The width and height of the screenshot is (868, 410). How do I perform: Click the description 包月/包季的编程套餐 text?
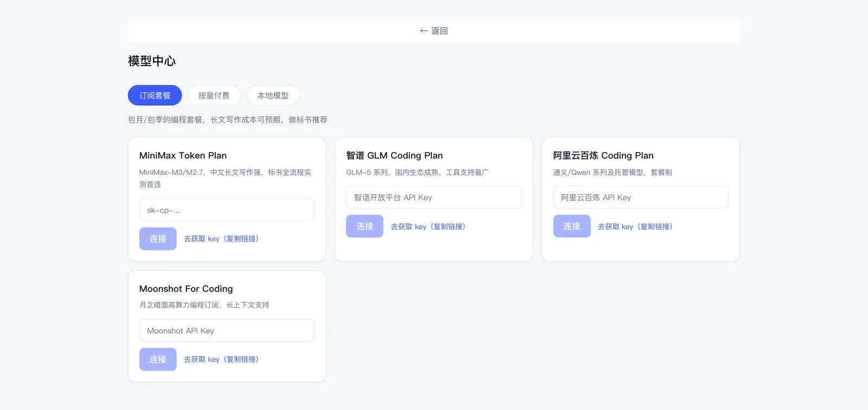coord(228,120)
